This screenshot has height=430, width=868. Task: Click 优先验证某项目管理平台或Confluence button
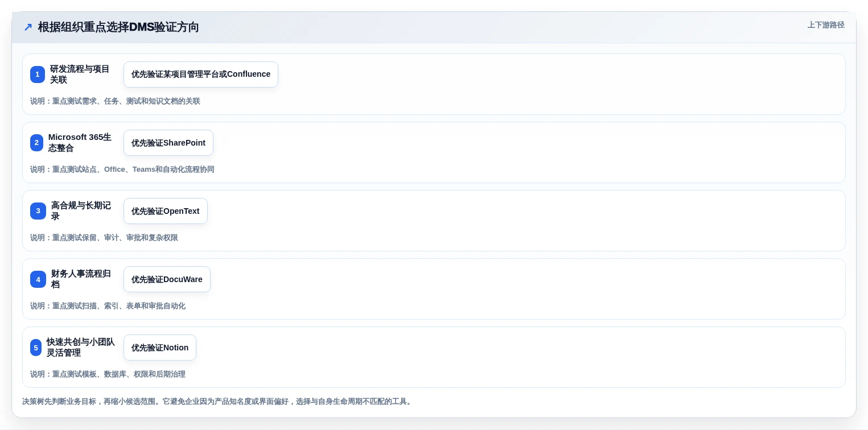[201, 75]
